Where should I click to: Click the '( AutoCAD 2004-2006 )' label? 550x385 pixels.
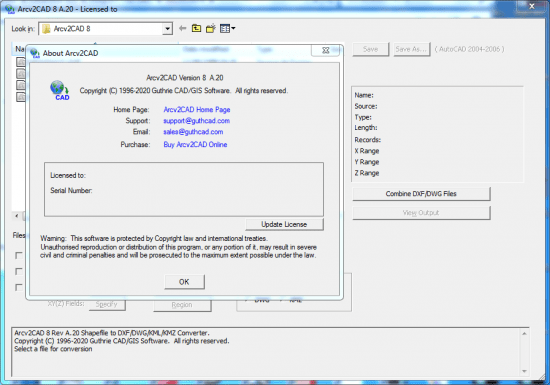pos(469,49)
